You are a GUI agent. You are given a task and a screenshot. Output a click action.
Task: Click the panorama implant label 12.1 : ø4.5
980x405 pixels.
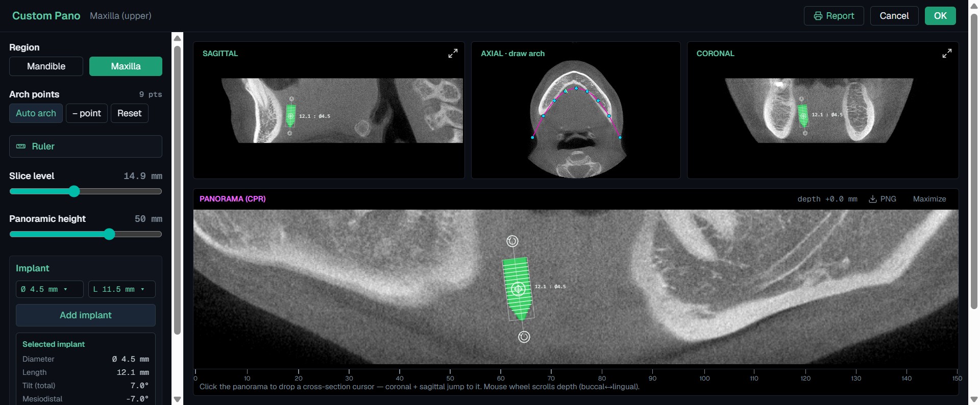pyautogui.click(x=550, y=287)
